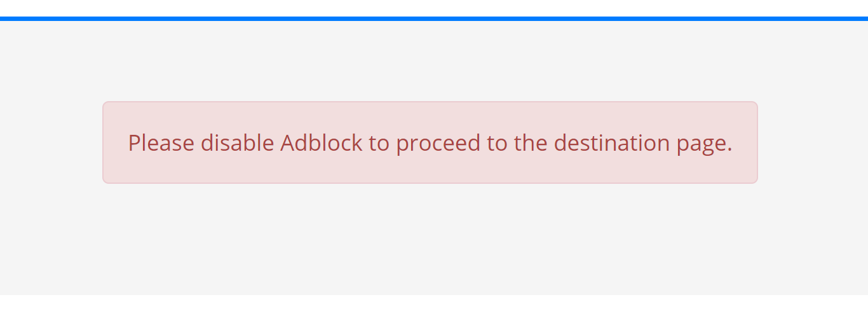Select the word "Adblock" in the alert
868x311 pixels.
[x=322, y=142]
